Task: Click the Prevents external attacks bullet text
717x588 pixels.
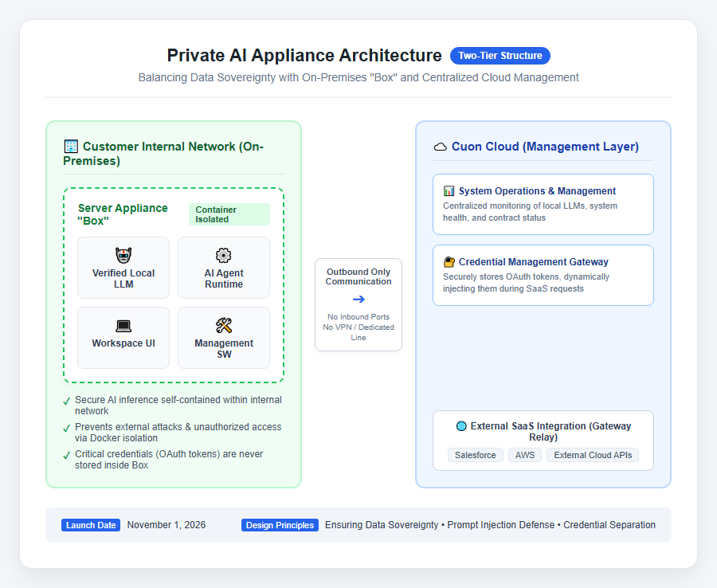Action: coord(178,432)
